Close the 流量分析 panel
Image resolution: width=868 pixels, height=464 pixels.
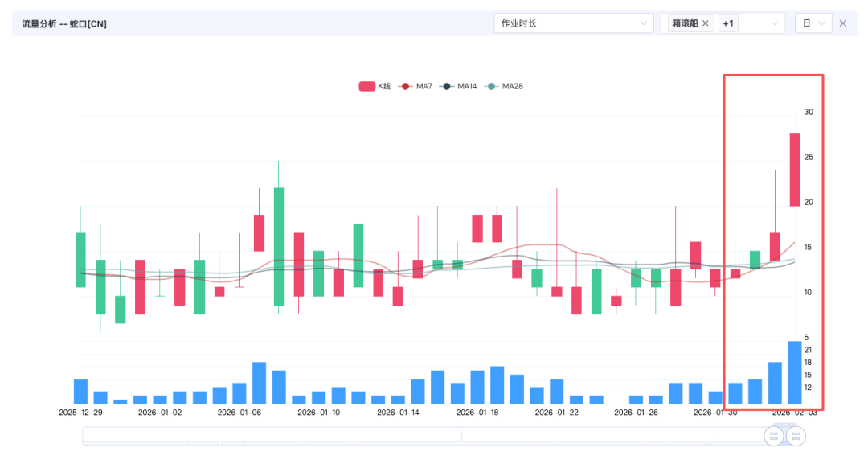[843, 23]
